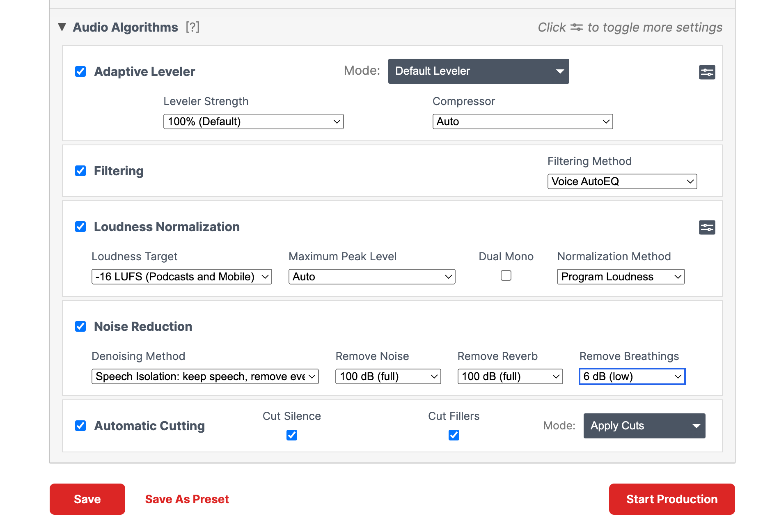The height and width of the screenshot is (532, 779).
Task: Turn off the Noise Reduction checkbox
Action: pyautogui.click(x=80, y=326)
